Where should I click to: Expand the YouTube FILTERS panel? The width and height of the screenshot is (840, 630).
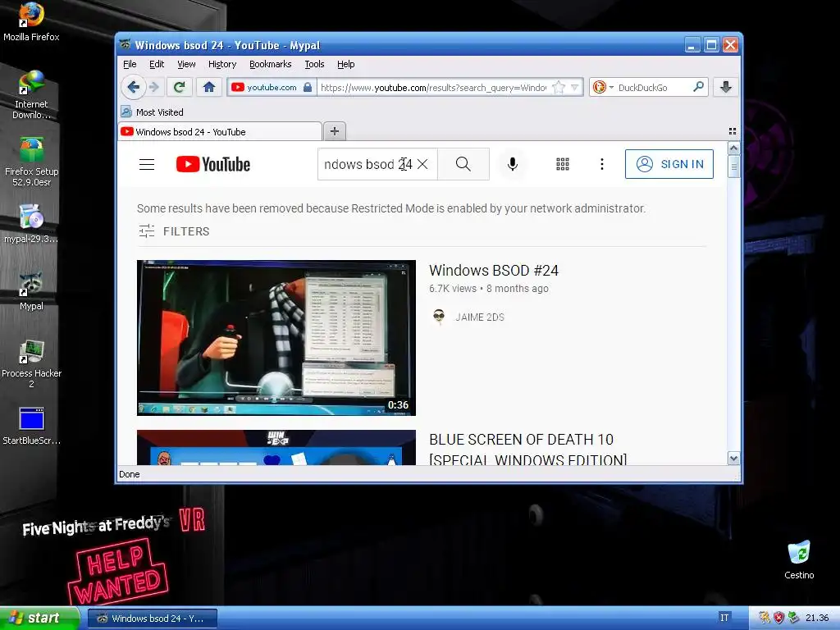174,231
